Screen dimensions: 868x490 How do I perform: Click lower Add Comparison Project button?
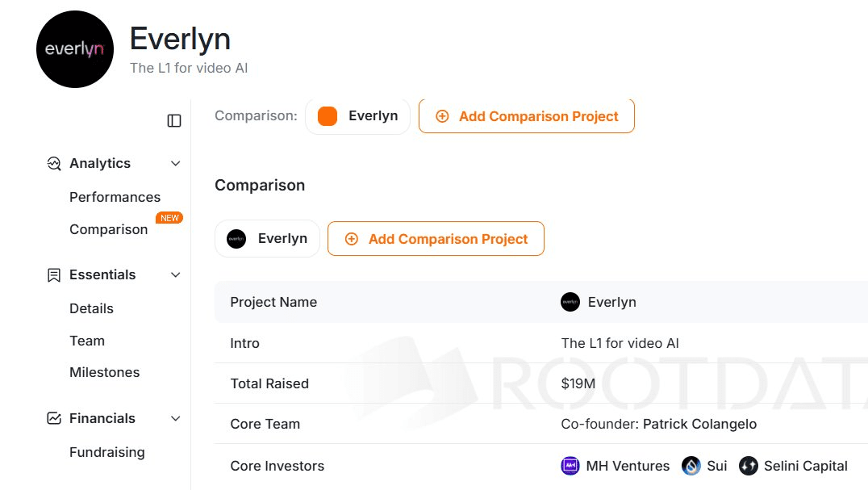[x=436, y=239]
